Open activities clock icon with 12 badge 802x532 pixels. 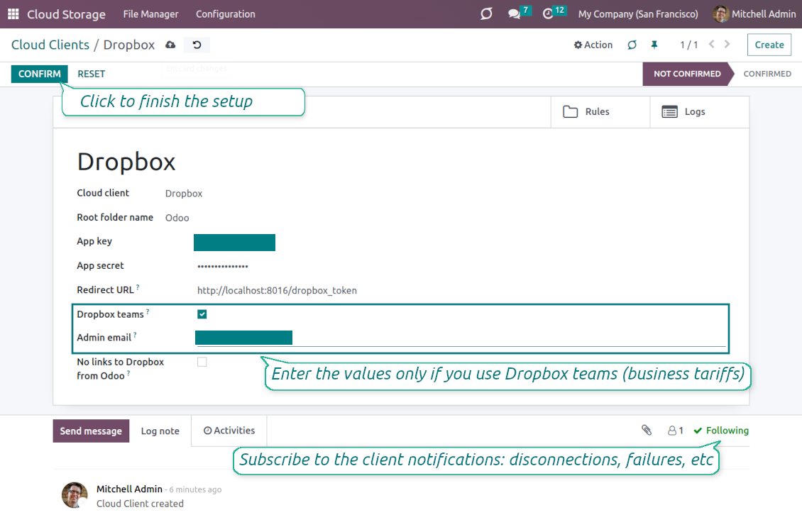(554, 13)
